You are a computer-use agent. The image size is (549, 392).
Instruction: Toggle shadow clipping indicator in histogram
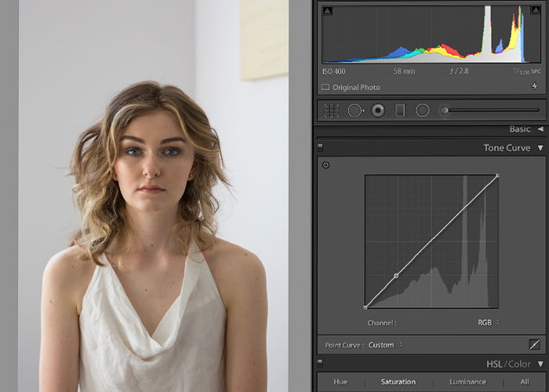(x=327, y=10)
